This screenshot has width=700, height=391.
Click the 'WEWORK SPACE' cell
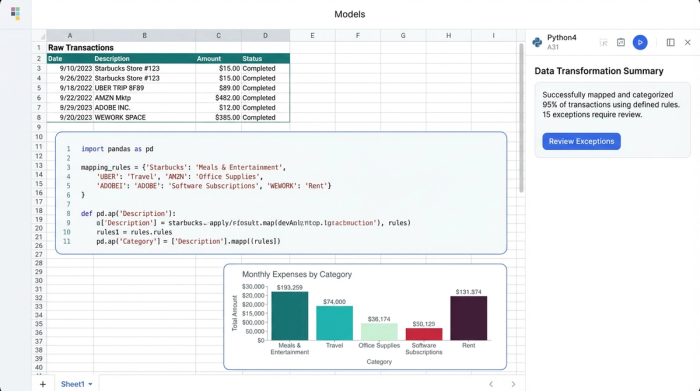point(144,117)
